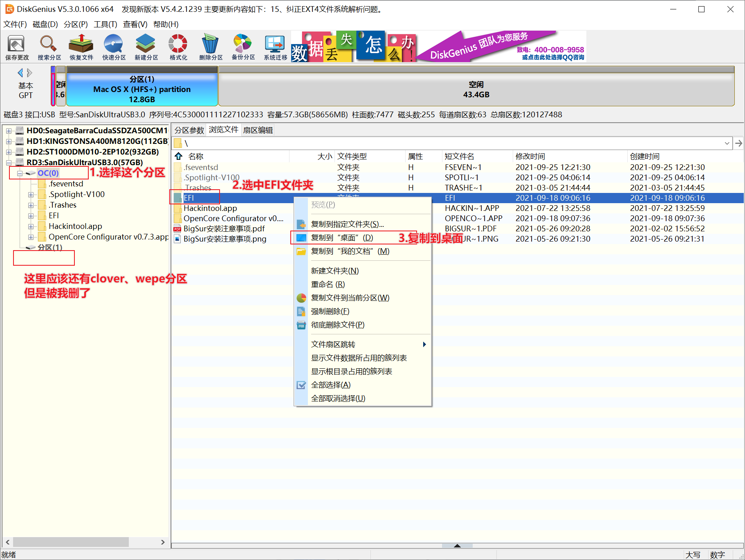Click the go arrow beside path field
Image resolution: width=745 pixels, height=560 pixels.
point(738,143)
